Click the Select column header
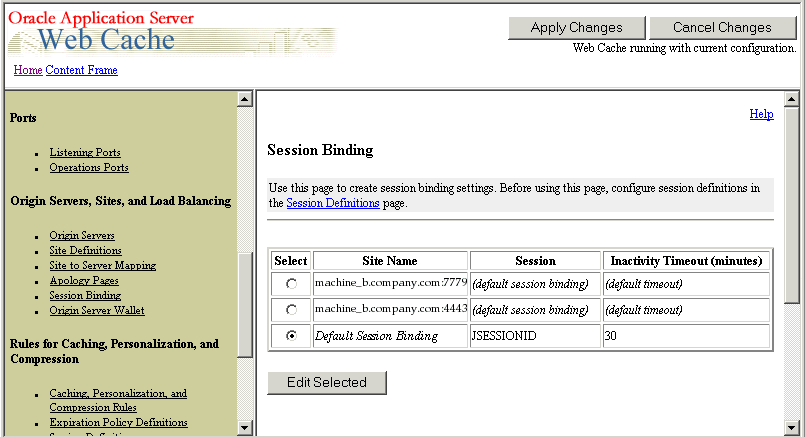This screenshot has height=437, width=805. pyautogui.click(x=291, y=261)
